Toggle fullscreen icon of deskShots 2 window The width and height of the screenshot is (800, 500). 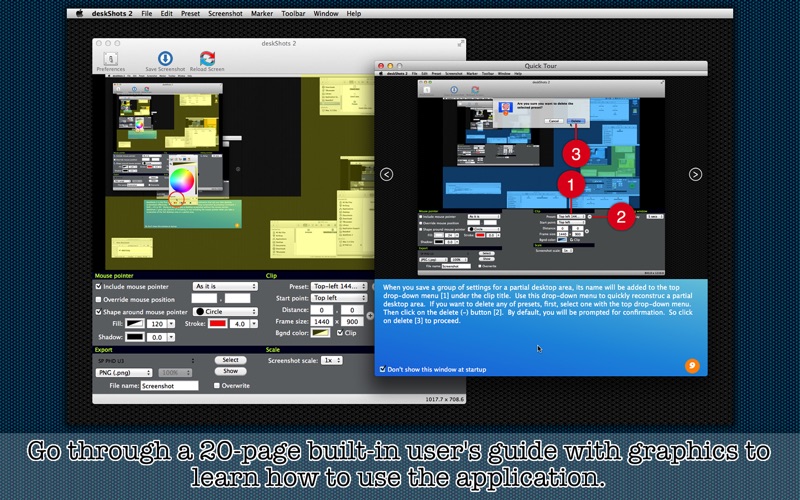[x=461, y=43]
